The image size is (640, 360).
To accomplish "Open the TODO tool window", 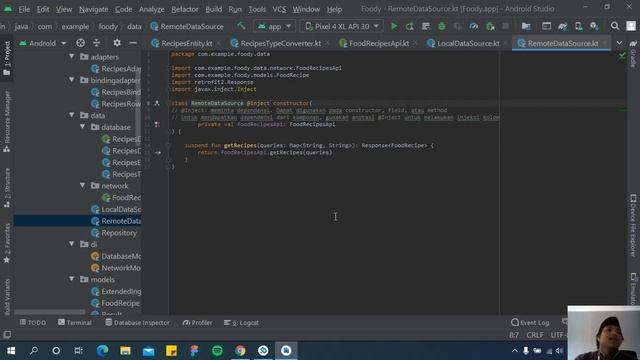I will 33,322.
